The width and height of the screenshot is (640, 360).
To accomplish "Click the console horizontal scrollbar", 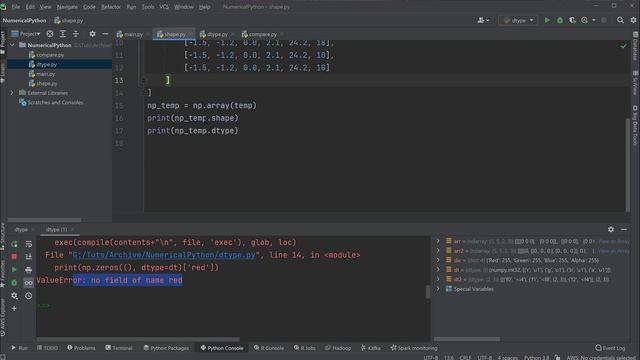I will click(138, 339).
